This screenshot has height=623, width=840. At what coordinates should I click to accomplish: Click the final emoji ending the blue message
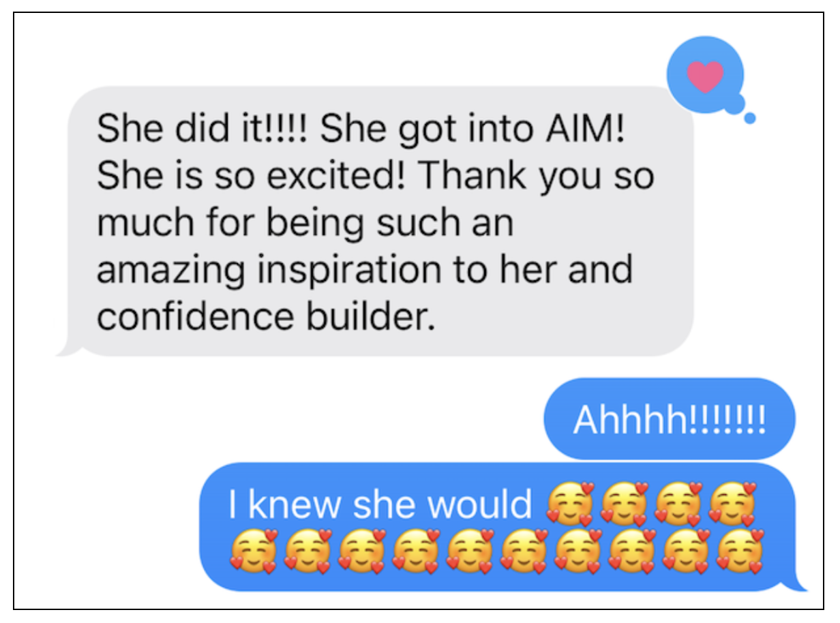(x=741, y=551)
